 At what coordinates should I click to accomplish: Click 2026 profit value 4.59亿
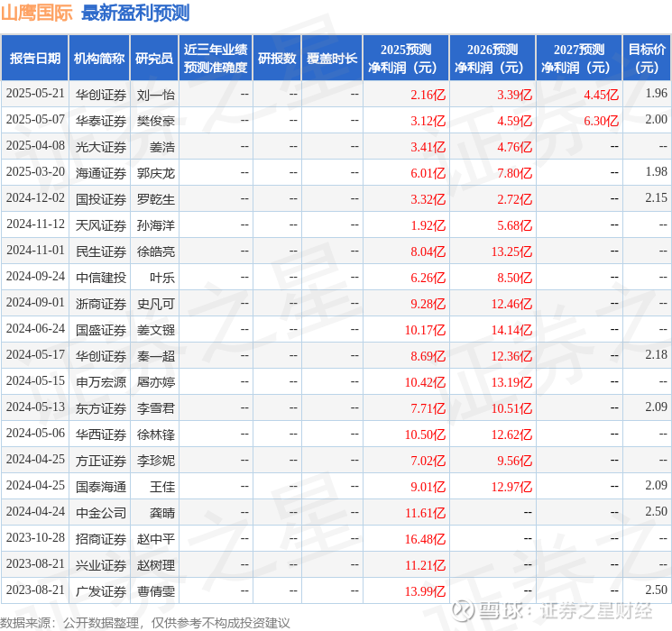coord(514,121)
